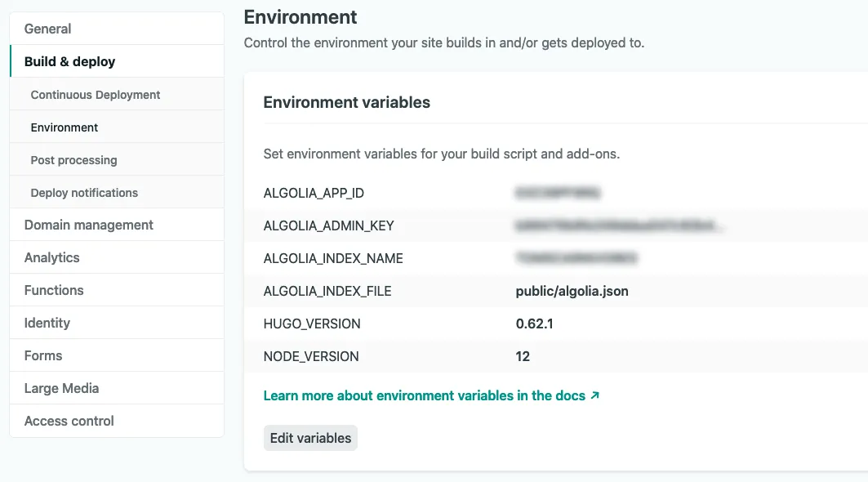Click the Edit variables button
Viewport: 868px width, 482px height.
[310, 438]
